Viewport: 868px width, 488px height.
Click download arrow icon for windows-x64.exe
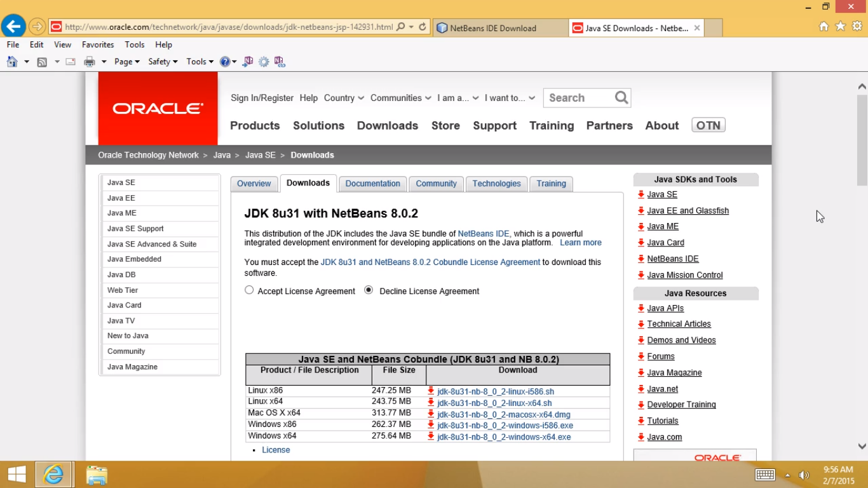tap(431, 437)
